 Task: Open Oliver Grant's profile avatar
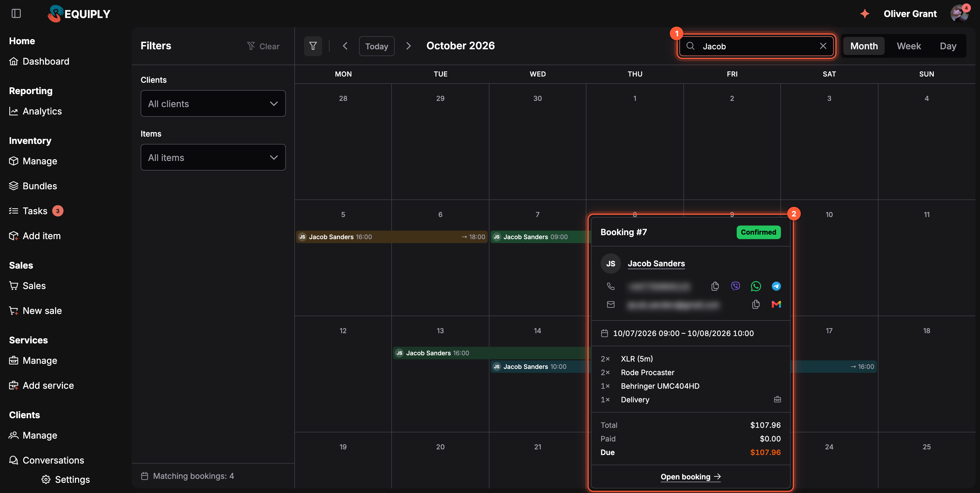[x=959, y=14]
